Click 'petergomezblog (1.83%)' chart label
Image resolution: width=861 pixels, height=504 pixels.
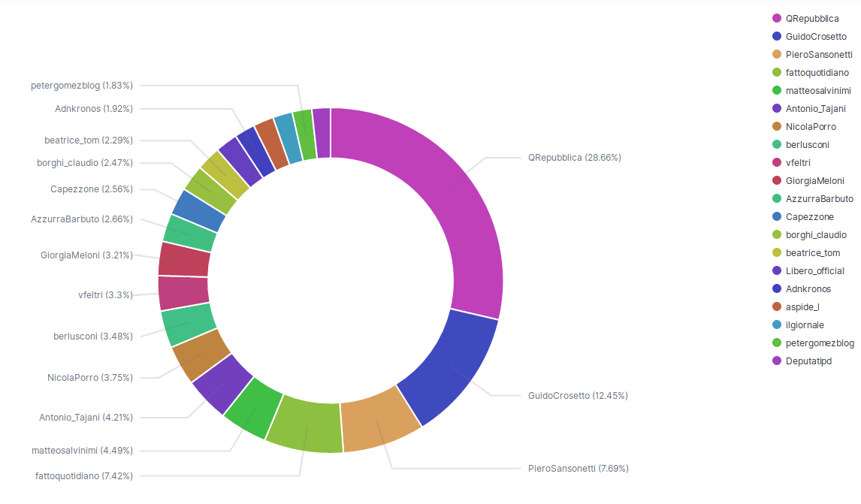point(82,86)
